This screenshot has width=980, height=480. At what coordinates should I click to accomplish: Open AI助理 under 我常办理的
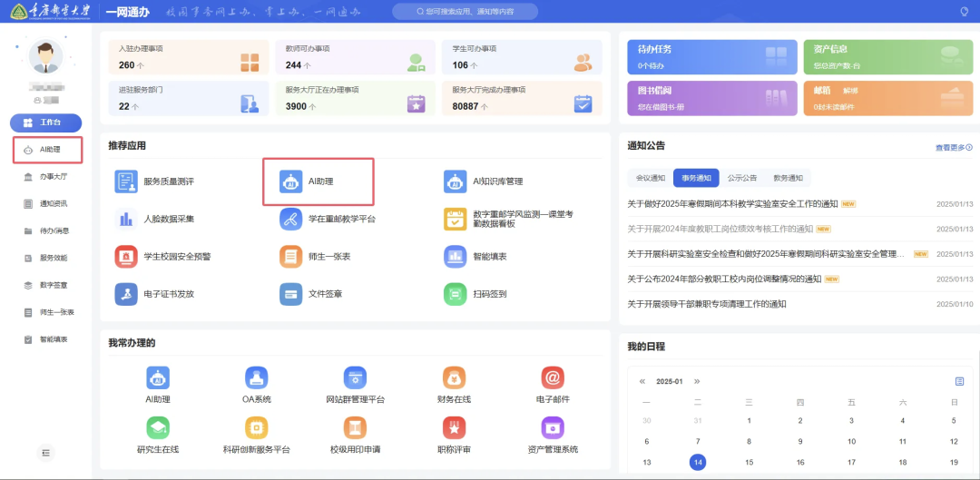158,378
